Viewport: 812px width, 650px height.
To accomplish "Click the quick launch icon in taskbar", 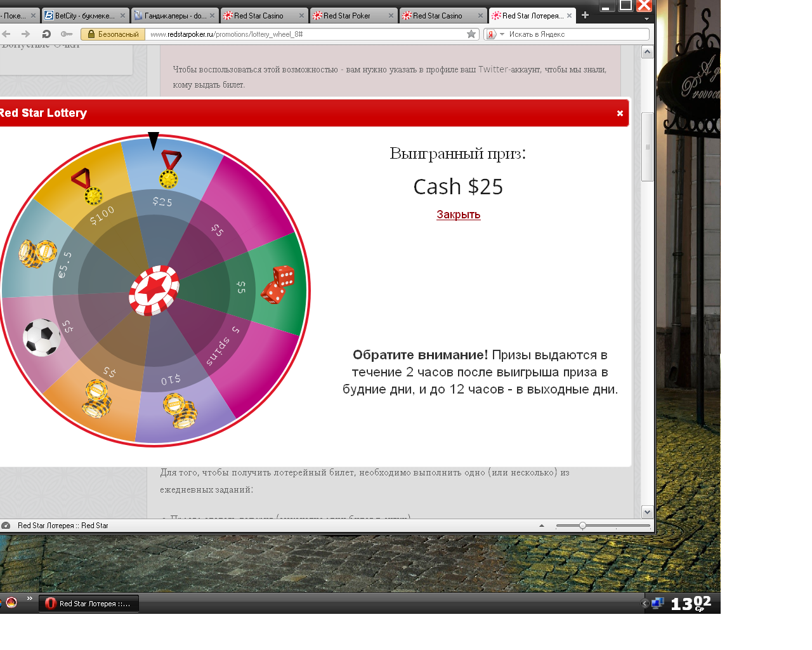I will [x=11, y=602].
